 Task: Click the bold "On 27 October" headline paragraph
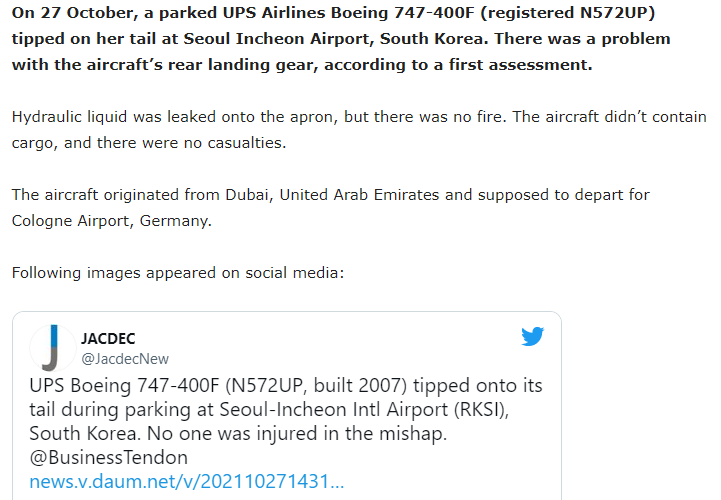340,40
